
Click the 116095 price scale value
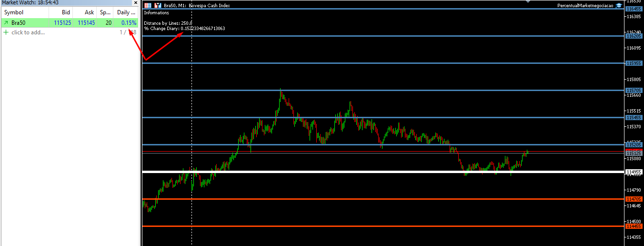(x=634, y=48)
